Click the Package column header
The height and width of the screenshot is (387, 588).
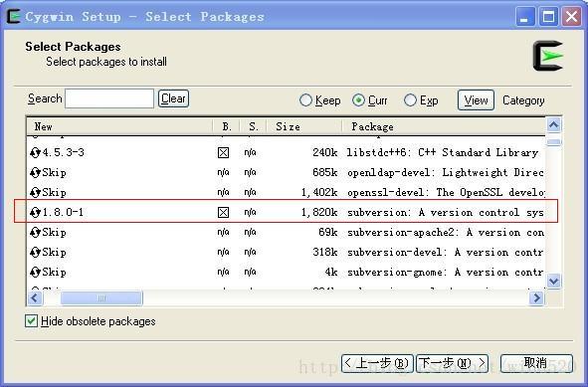tap(444, 126)
